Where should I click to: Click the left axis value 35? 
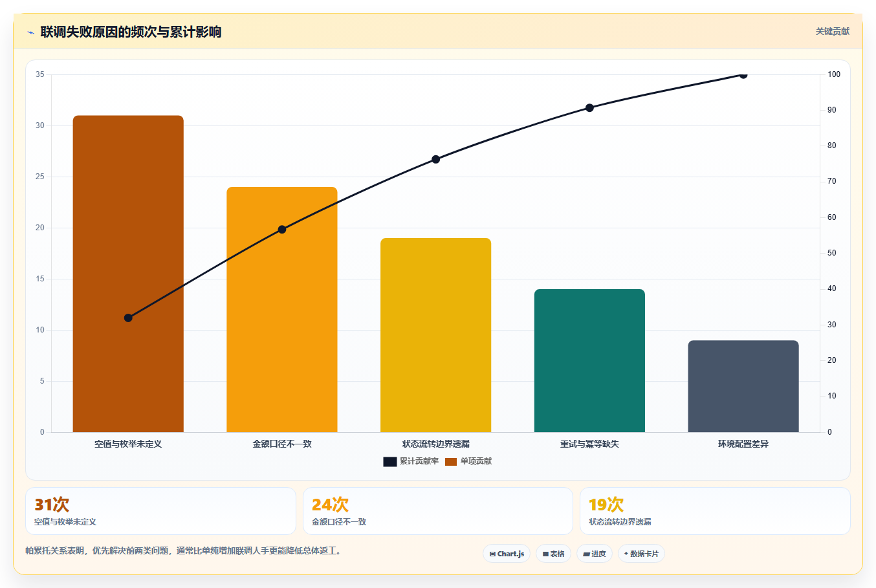[x=40, y=74]
